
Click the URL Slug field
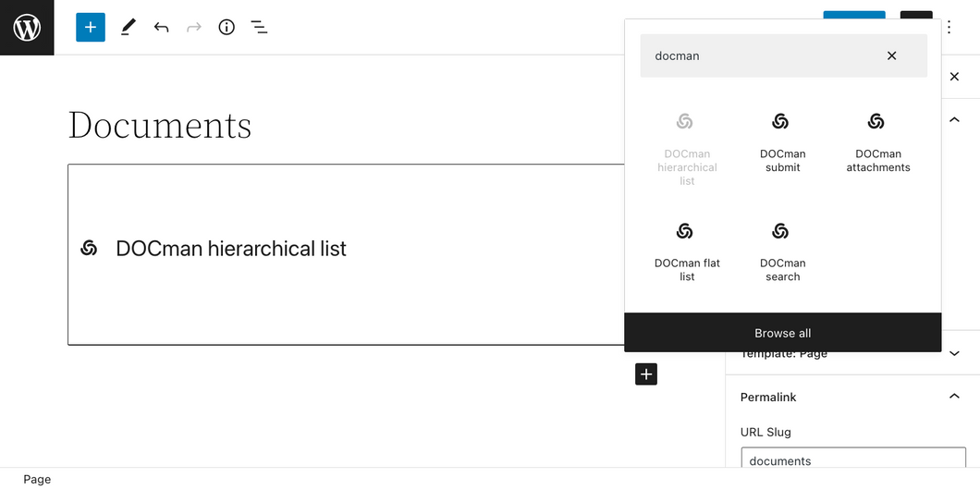[853, 460]
